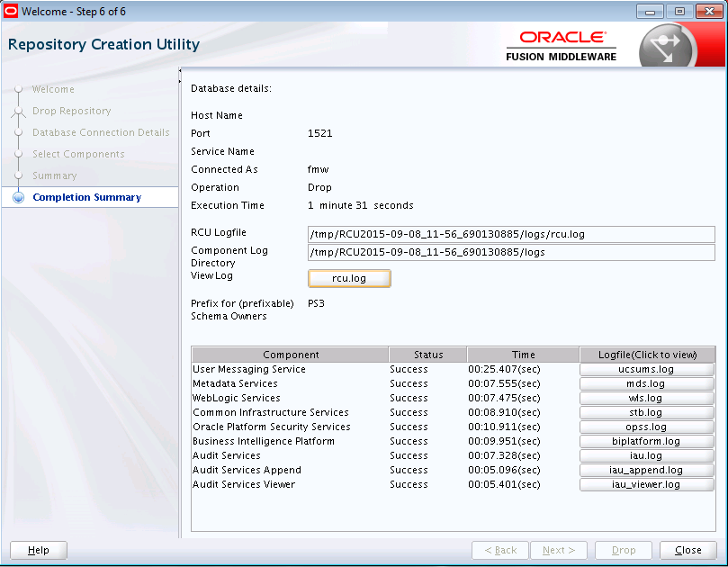Screen dimensions: 728x567
Task: Click the RCU Logfile path field
Action: 511,234
